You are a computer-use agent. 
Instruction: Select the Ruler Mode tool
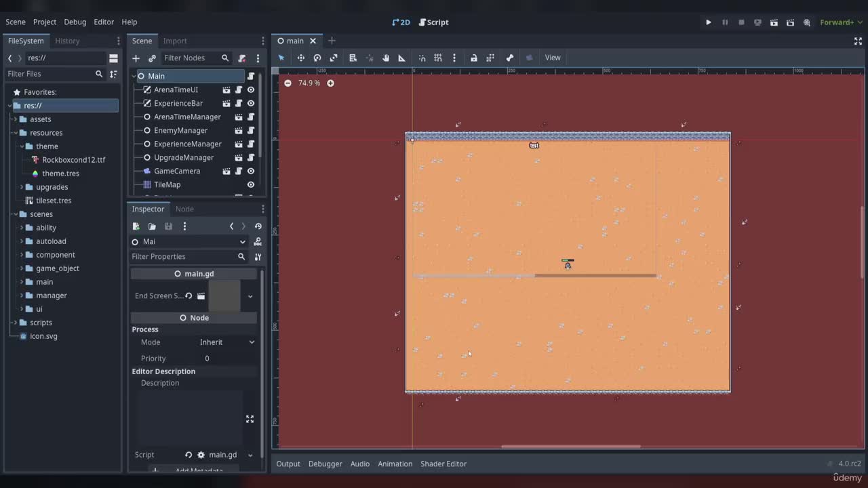[401, 58]
